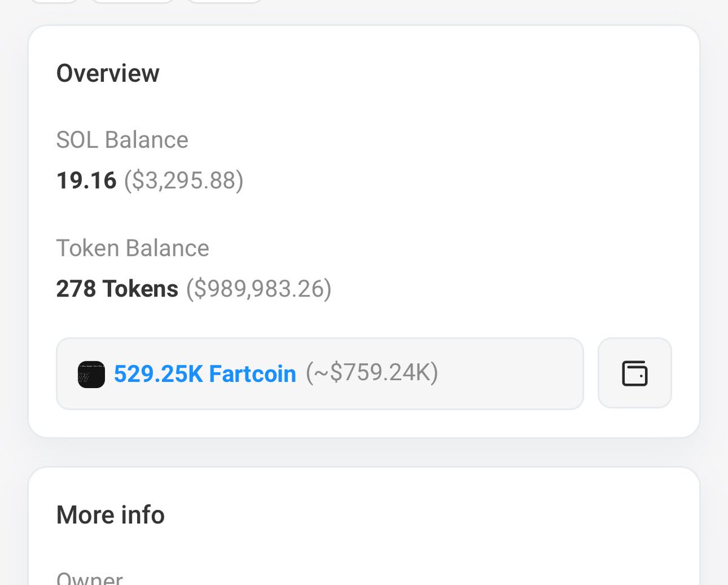This screenshot has width=728, height=585.
Task: Expand the Fartcoin token holdings selector
Action: pyautogui.click(x=320, y=373)
